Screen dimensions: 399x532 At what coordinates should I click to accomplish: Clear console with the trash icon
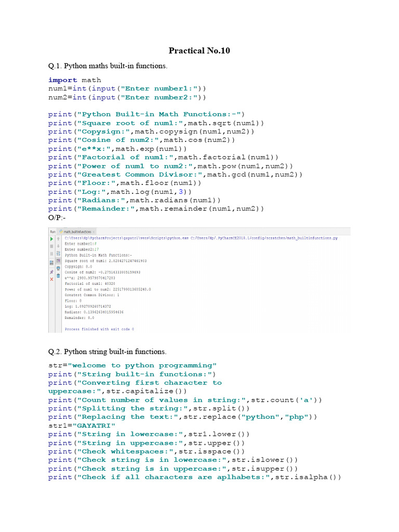[58, 275]
